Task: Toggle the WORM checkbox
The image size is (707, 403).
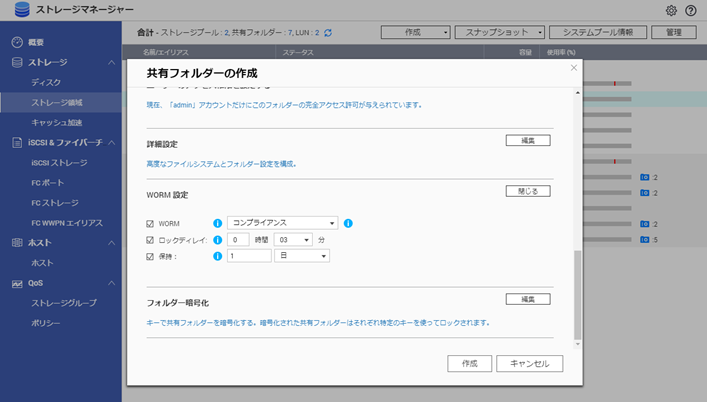Action: click(x=150, y=223)
